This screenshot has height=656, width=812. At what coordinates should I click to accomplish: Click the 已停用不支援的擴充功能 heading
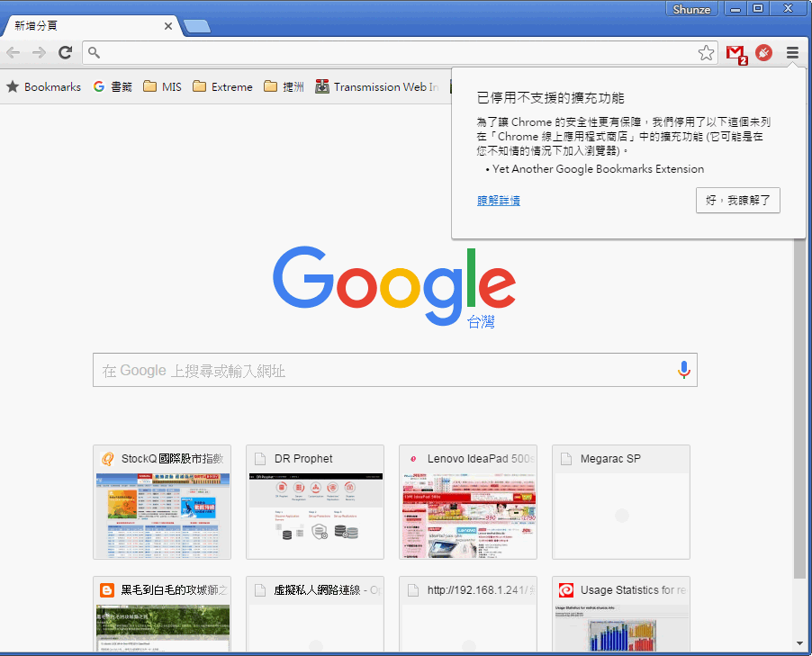point(550,98)
